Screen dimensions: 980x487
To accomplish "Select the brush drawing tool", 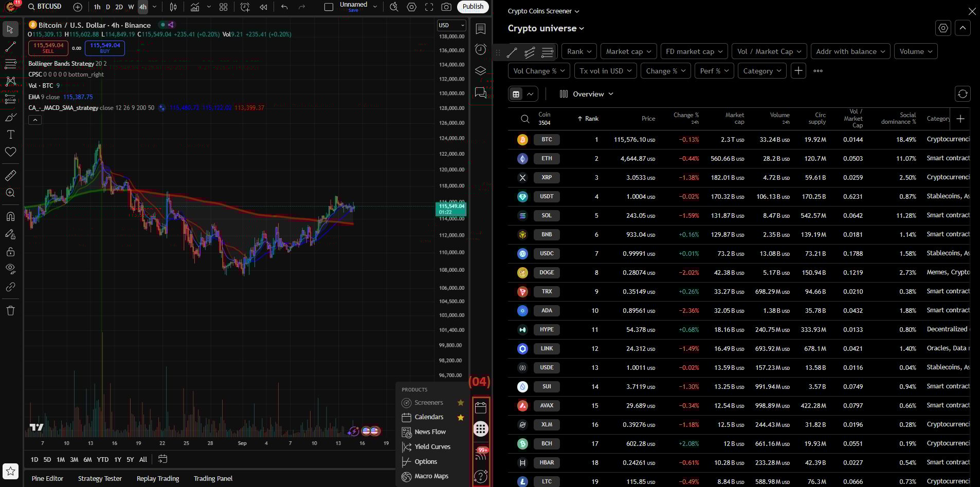I will coord(10,118).
